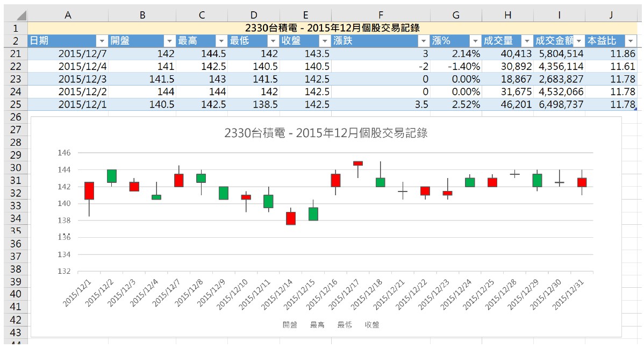Select column J header
The width and height of the screenshot is (644, 348).
pyautogui.click(x=611, y=15)
